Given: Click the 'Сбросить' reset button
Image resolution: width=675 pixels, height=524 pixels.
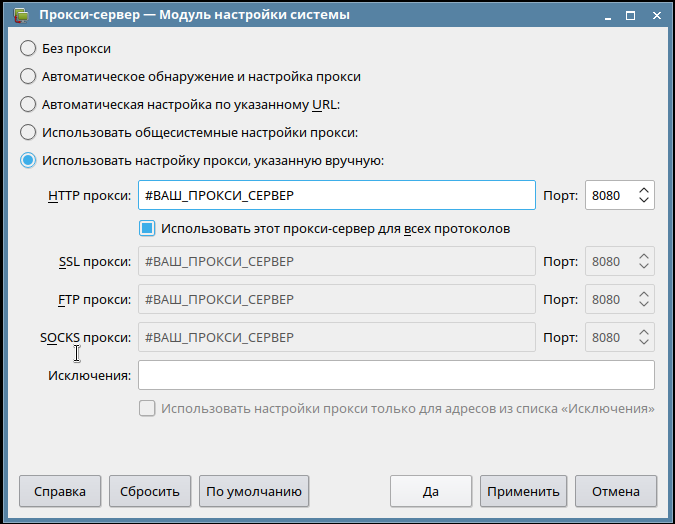Looking at the screenshot, I should tap(150, 491).
